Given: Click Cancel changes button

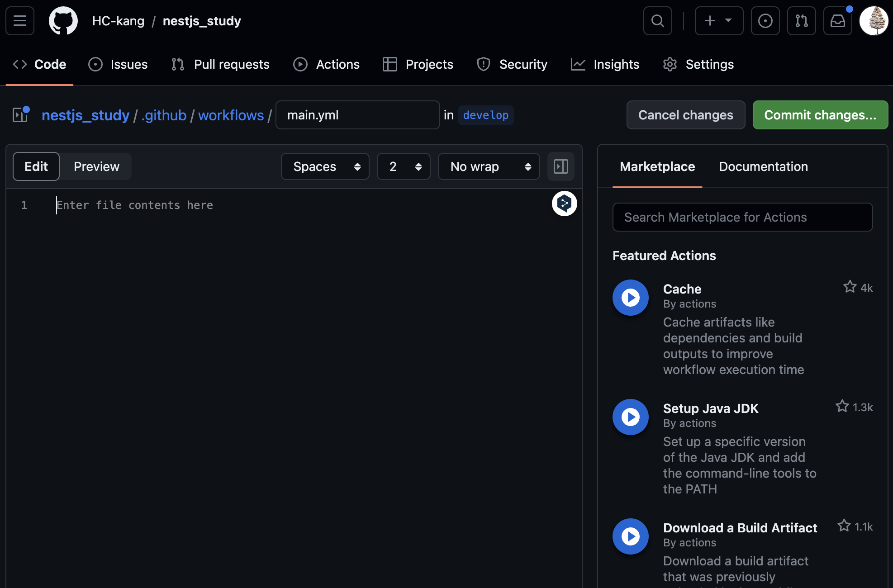Looking at the screenshot, I should click(x=686, y=115).
